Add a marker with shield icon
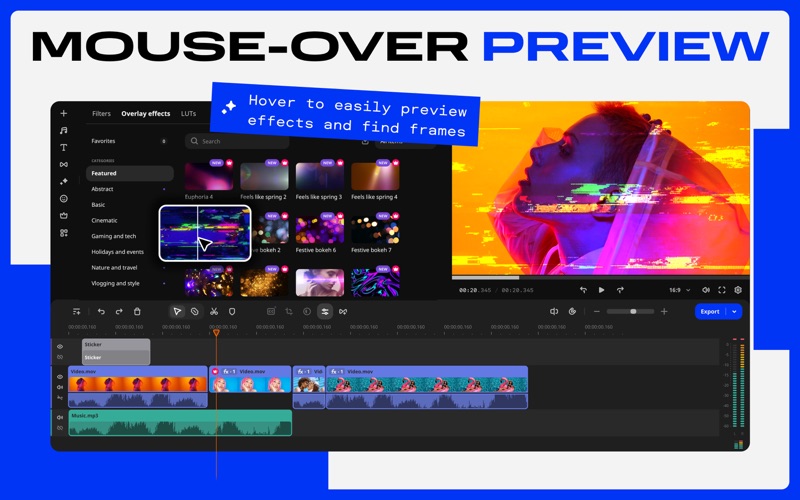The width and height of the screenshot is (800, 500). (232, 311)
